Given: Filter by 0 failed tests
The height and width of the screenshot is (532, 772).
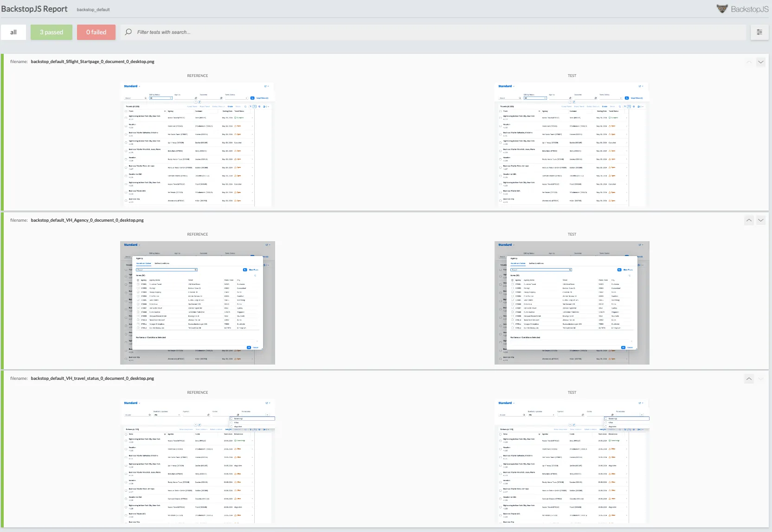Looking at the screenshot, I should (96, 32).
